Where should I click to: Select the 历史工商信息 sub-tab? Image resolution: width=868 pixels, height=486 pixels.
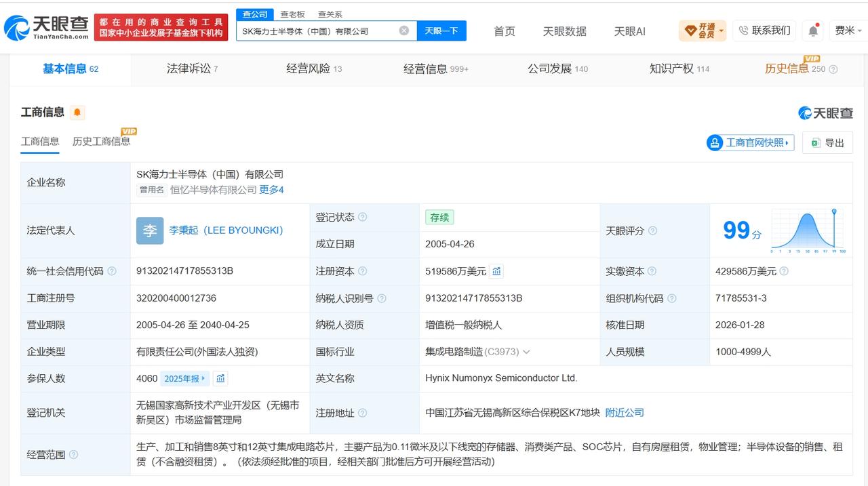pyautogui.click(x=101, y=141)
